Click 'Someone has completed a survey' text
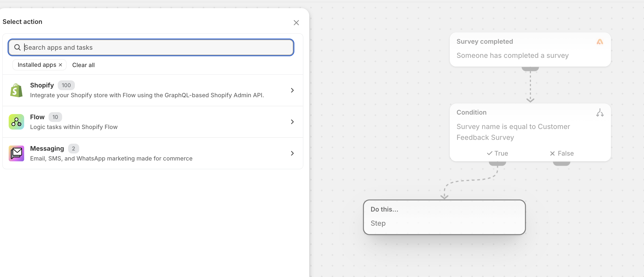This screenshot has height=277, width=644. [512, 55]
